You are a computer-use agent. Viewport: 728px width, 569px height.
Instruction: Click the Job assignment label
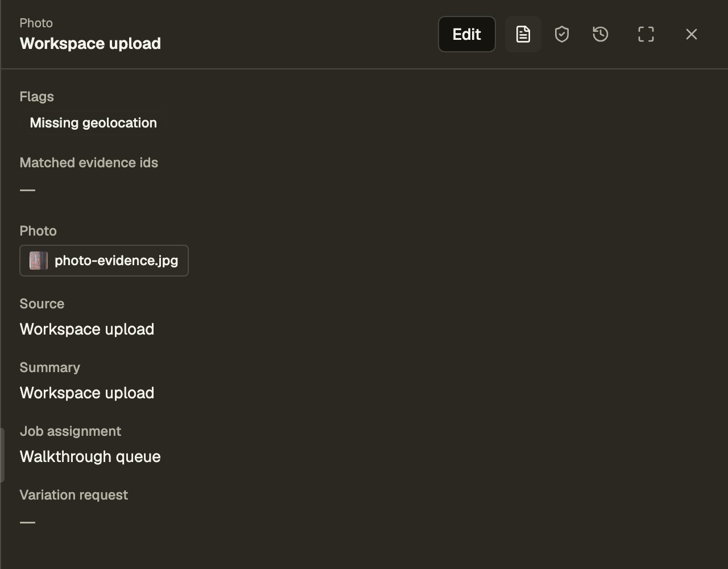71,431
